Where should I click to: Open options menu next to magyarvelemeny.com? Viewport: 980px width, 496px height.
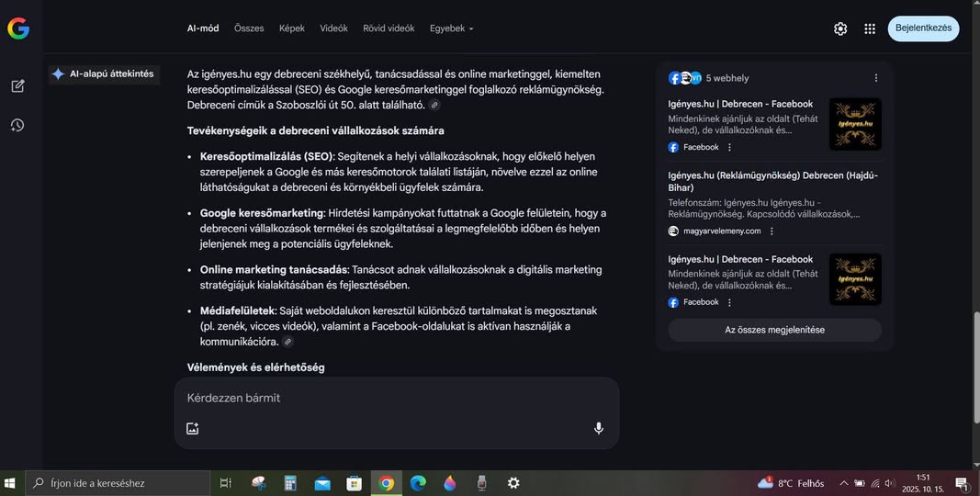click(772, 231)
